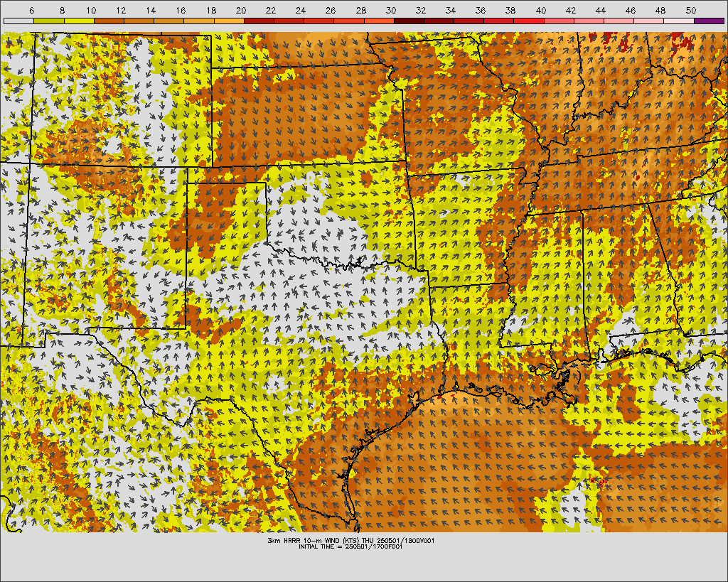
Task: Select the swatch between labels 32 and 34
Action: [x=439, y=21]
